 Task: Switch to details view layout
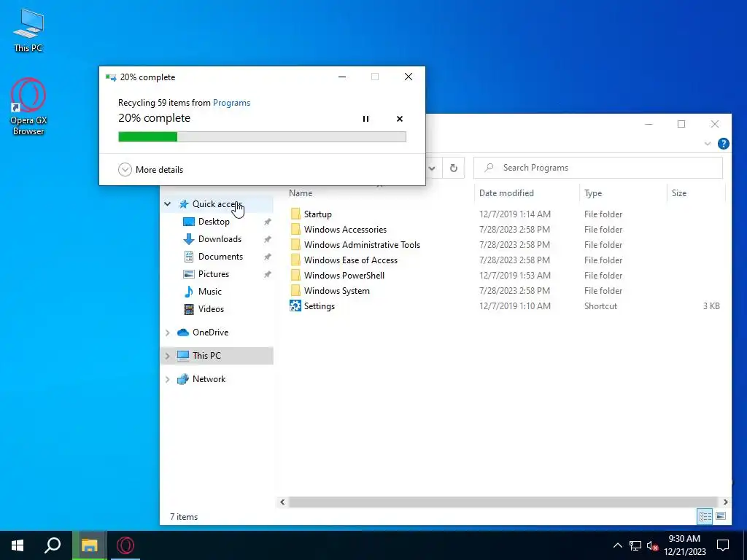tap(705, 516)
